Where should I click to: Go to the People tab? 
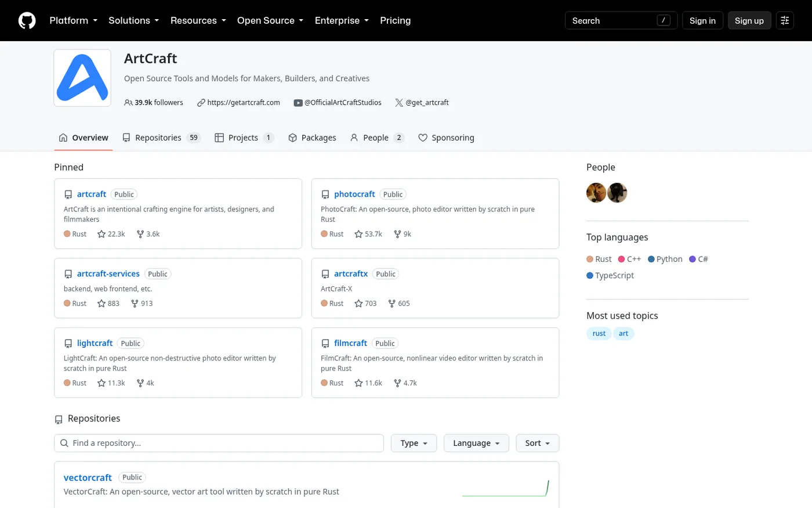point(377,138)
